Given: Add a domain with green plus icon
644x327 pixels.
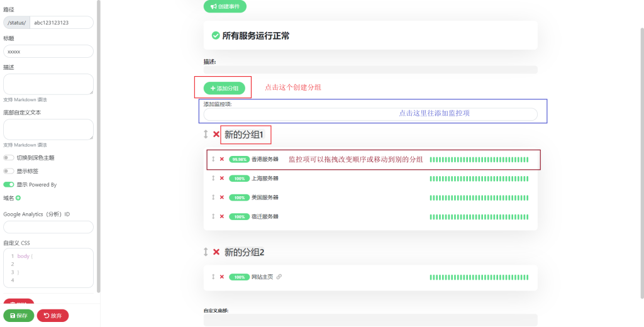Looking at the screenshot, I should (18, 198).
